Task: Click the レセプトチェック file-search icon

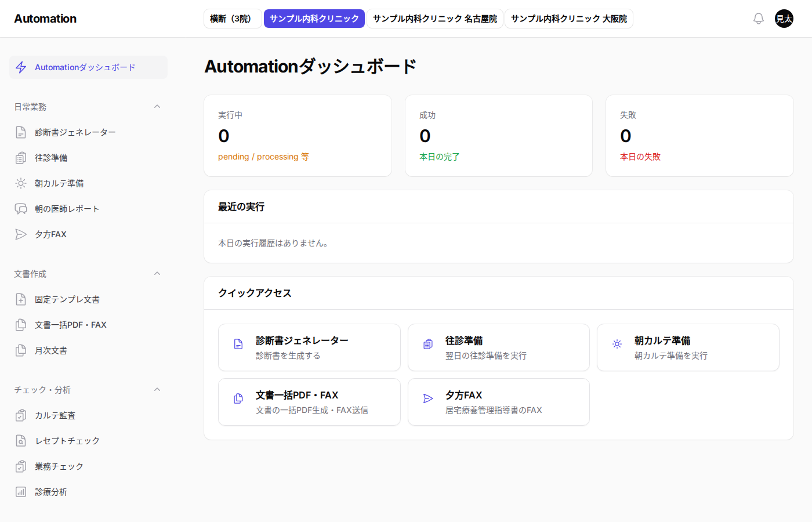Action: click(21, 441)
